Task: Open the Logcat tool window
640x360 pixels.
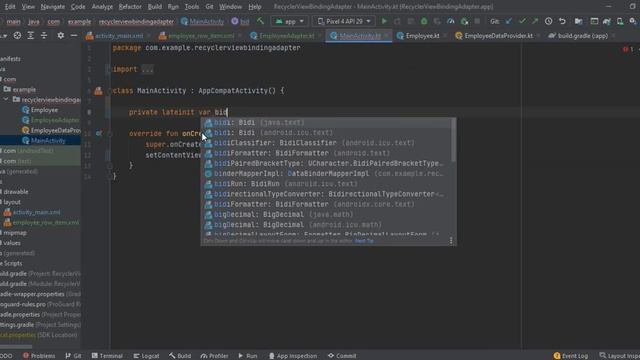Action: coord(146,356)
